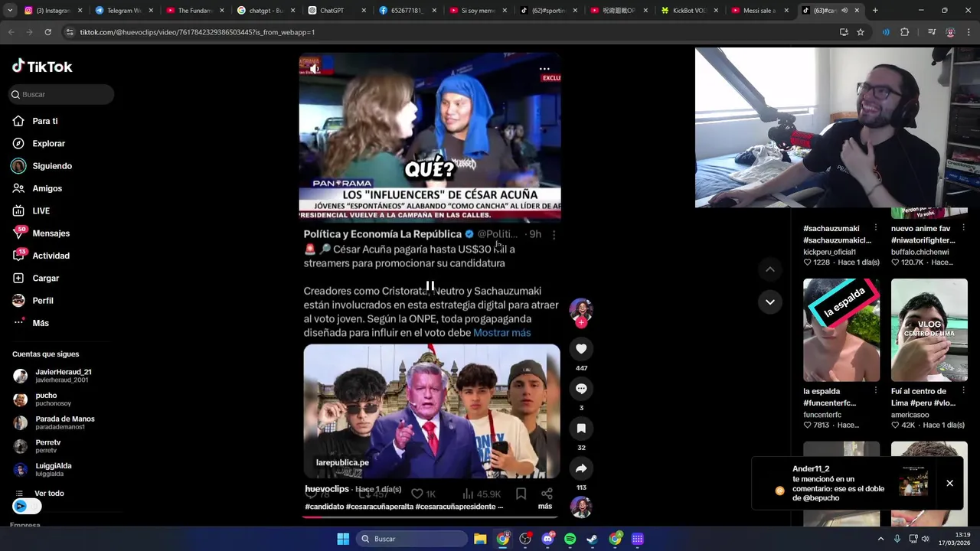Open kickperu_oficial1 creator name
Screen dimensions: 980x551
click(x=829, y=252)
